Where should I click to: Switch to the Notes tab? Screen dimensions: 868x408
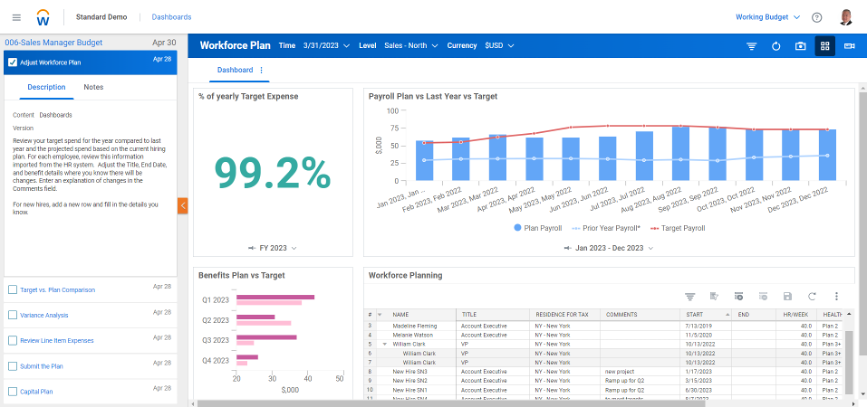93,88
